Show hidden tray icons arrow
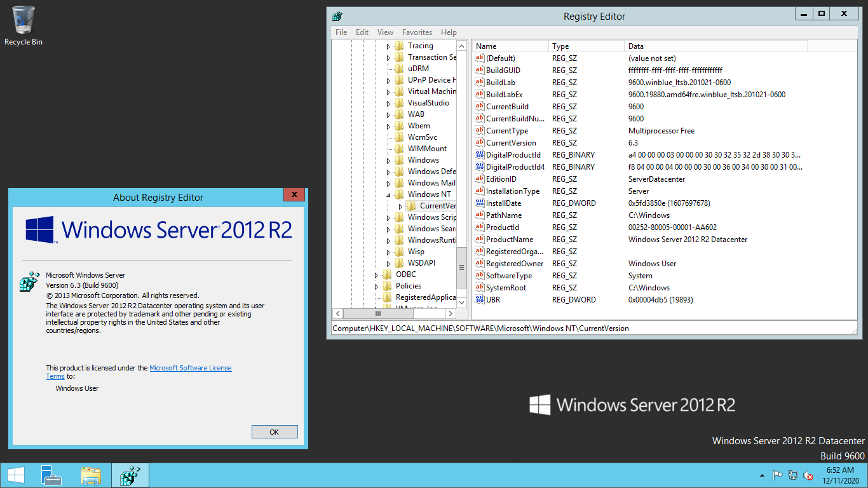Image resolution: width=868 pixels, height=488 pixels. (x=762, y=475)
